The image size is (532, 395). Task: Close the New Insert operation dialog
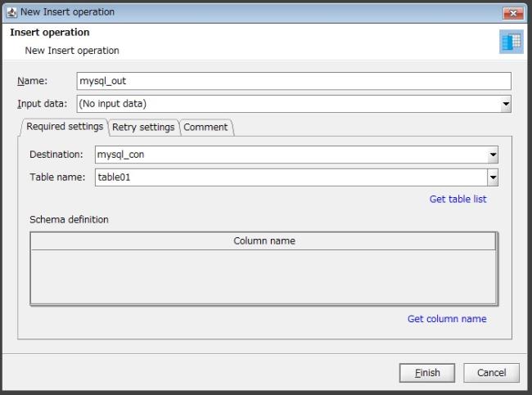coord(513,13)
